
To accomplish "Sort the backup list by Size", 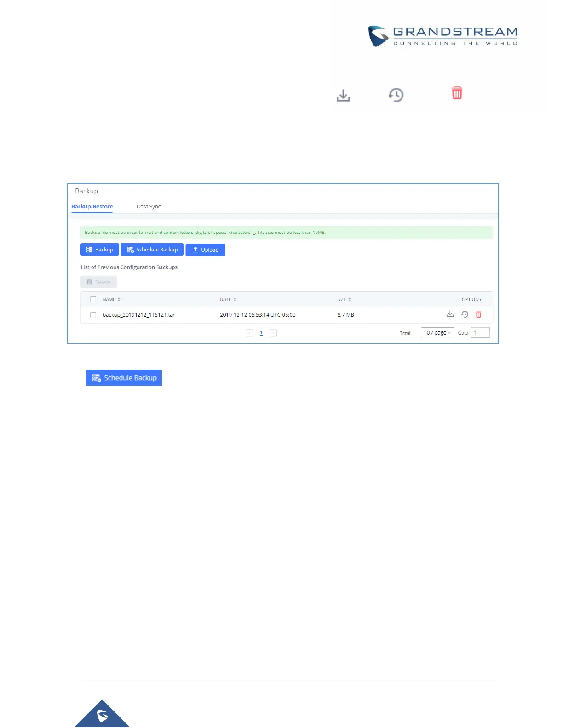I will click(x=344, y=300).
